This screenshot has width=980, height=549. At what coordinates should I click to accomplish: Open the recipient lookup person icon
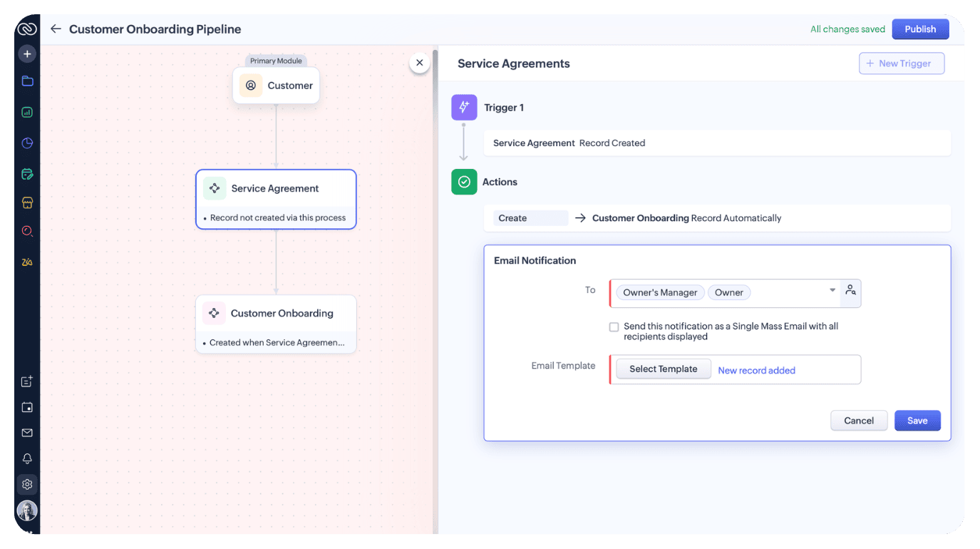851,290
